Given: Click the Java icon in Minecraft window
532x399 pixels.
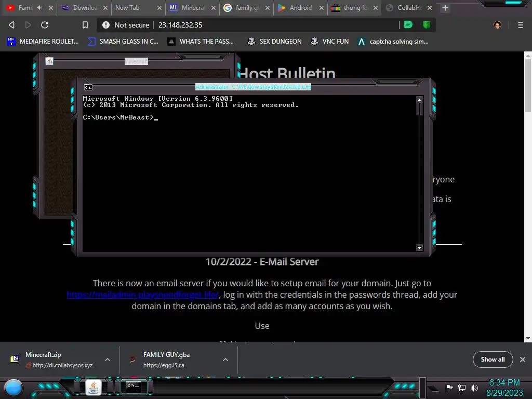Looking at the screenshot, I should coord(49,61).
